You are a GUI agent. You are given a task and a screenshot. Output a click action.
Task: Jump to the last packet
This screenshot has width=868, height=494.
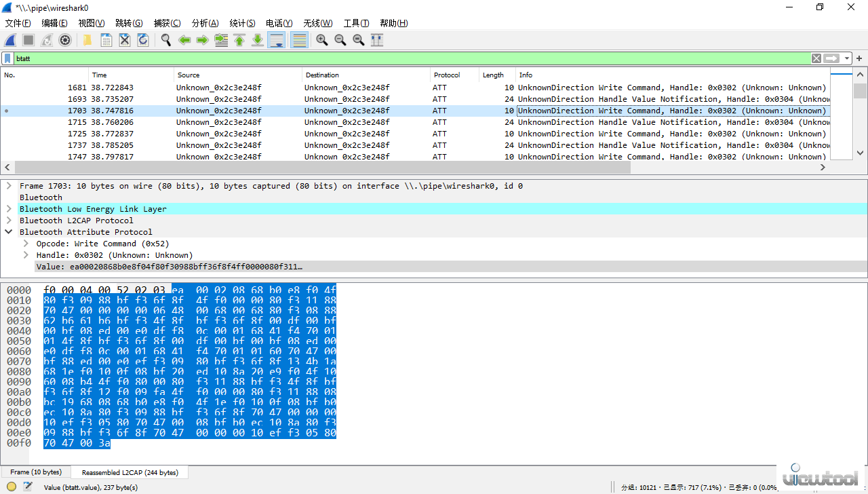[x=258, y=40]
